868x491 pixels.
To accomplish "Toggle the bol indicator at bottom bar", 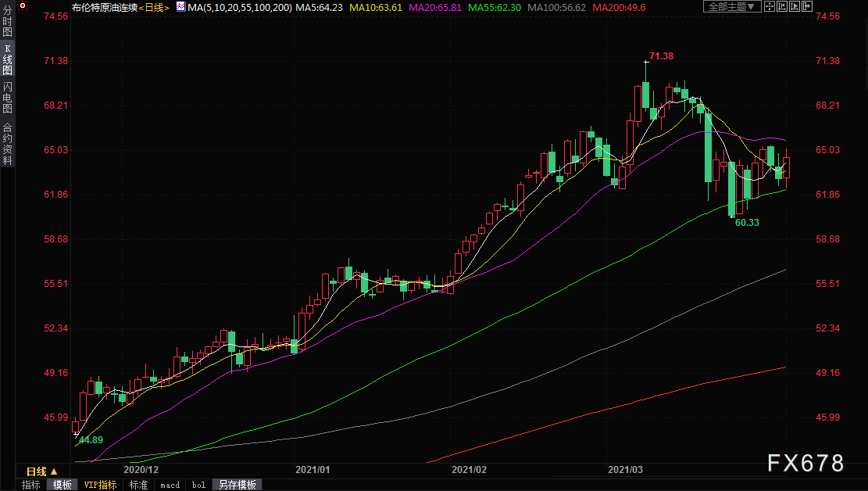I will click(x=198, y=485).
